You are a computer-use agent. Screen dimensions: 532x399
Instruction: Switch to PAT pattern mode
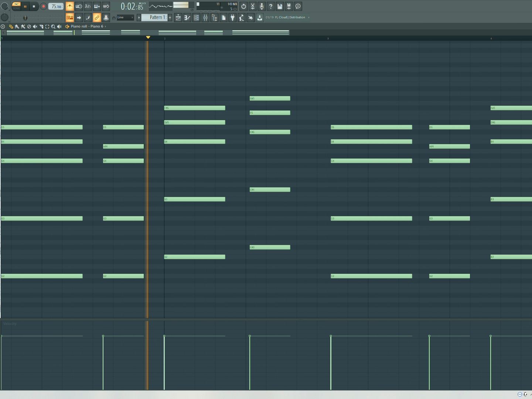coord(16,4)
